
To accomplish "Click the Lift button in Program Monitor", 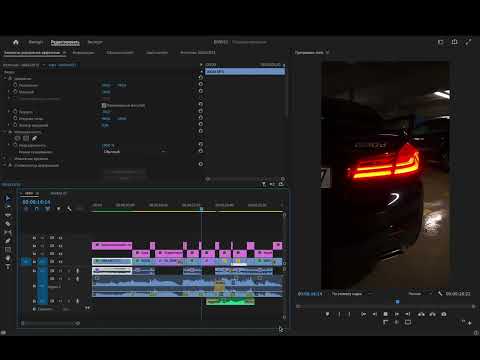I will [x=421, y=314].
